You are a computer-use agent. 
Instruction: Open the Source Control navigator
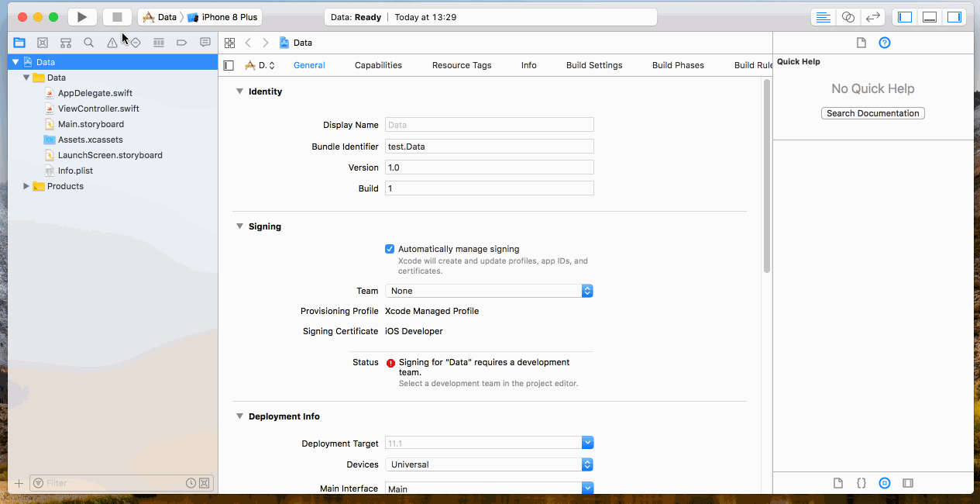(43, 43)
